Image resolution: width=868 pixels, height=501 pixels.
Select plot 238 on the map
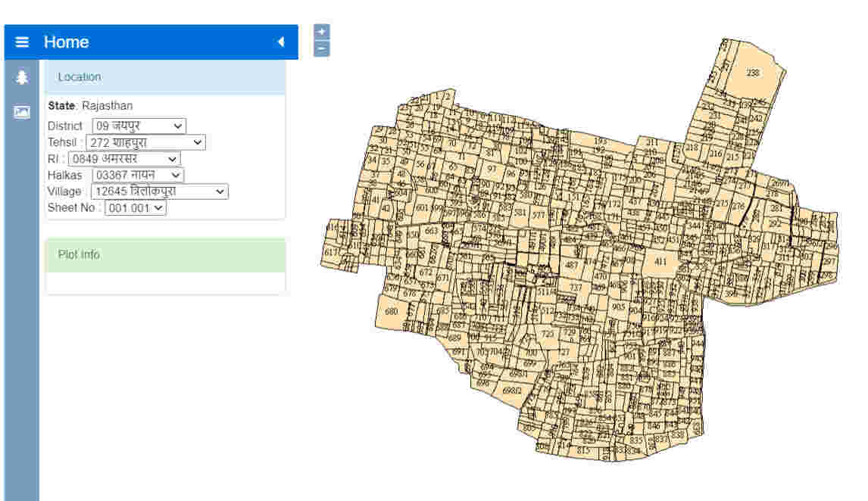[752, 73]
